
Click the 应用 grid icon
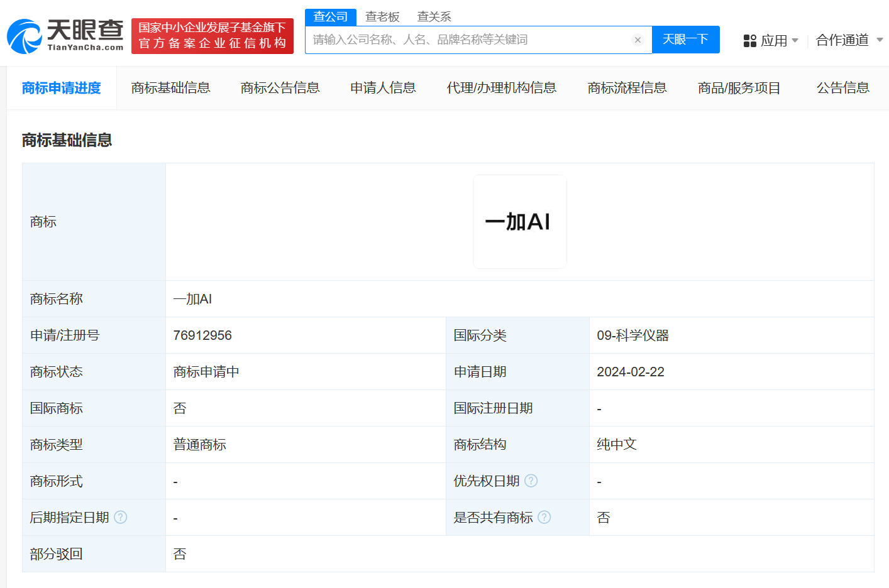749,41
